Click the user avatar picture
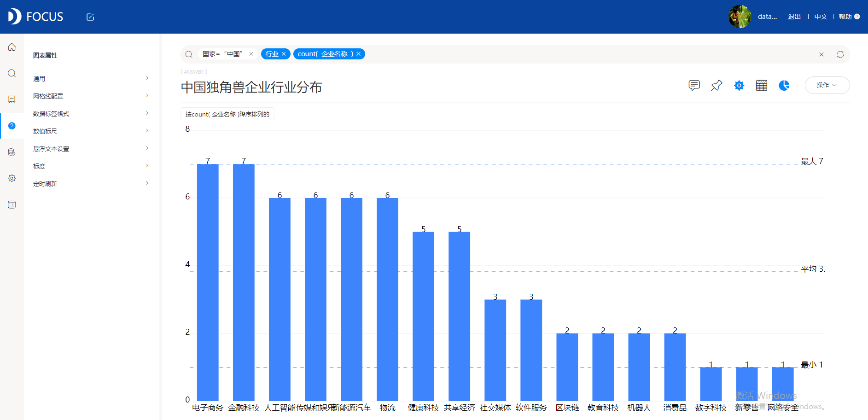 pyautogui.click(x=740, y=17)
